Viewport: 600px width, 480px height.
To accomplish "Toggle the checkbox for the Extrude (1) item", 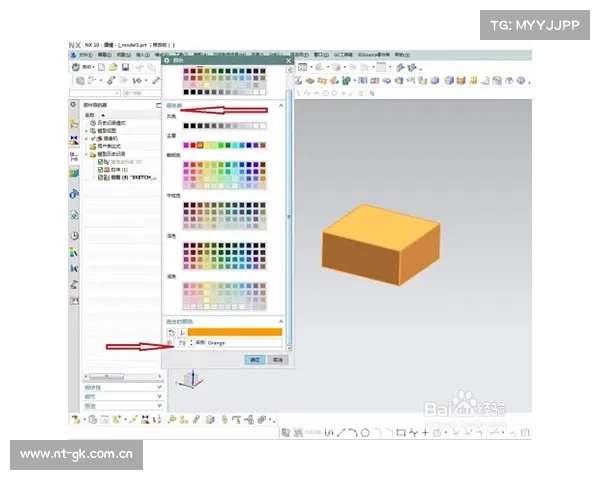I will tap(100, 169).
